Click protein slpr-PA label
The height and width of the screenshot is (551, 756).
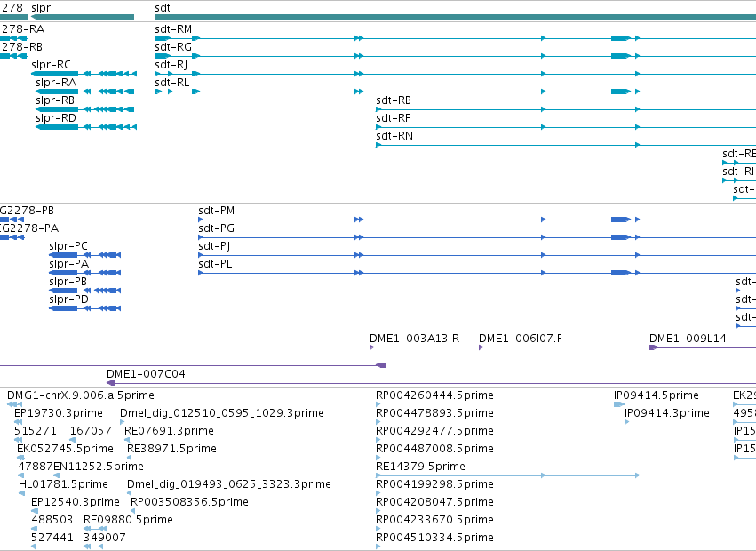tap(69, 265)
